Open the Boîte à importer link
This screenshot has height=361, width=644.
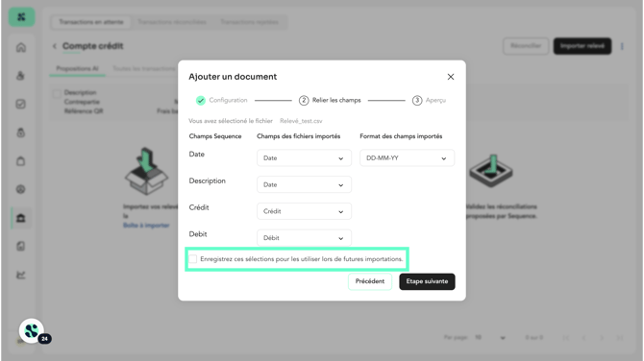(146, 226)
